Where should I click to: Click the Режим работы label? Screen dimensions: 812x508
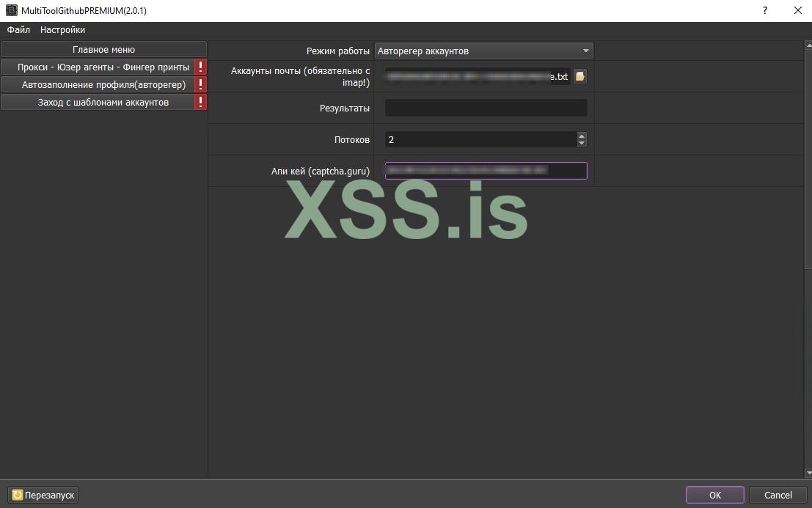pos(337,51)
